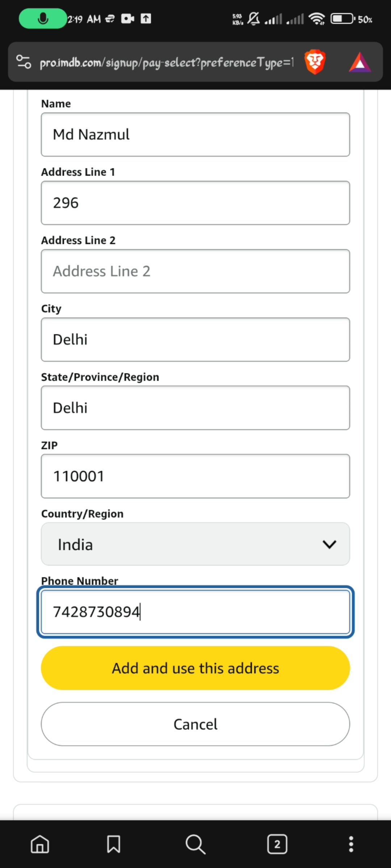Image resolution: width=391 pixels, height=868 pixels.
Task: Tap the search icon in bottom bar
Action: coord(195,844)
